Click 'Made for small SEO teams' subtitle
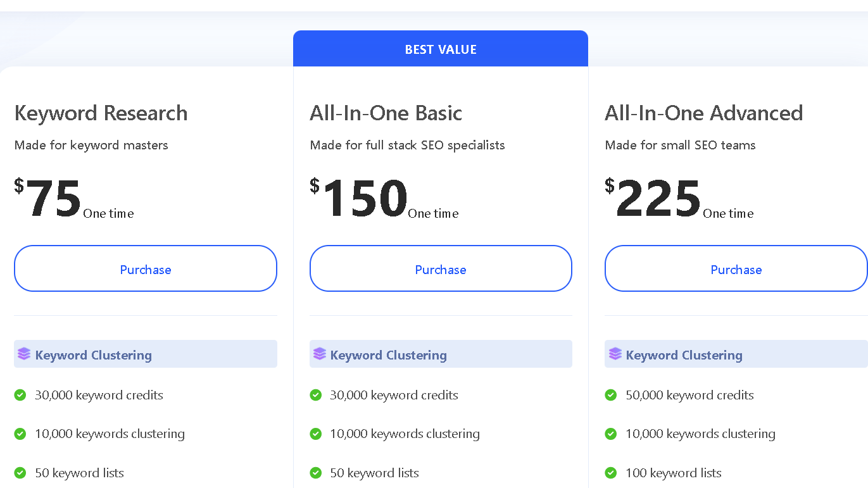This screenshot has width=868, height=488. pyautogui.click(x=681, y=145)
